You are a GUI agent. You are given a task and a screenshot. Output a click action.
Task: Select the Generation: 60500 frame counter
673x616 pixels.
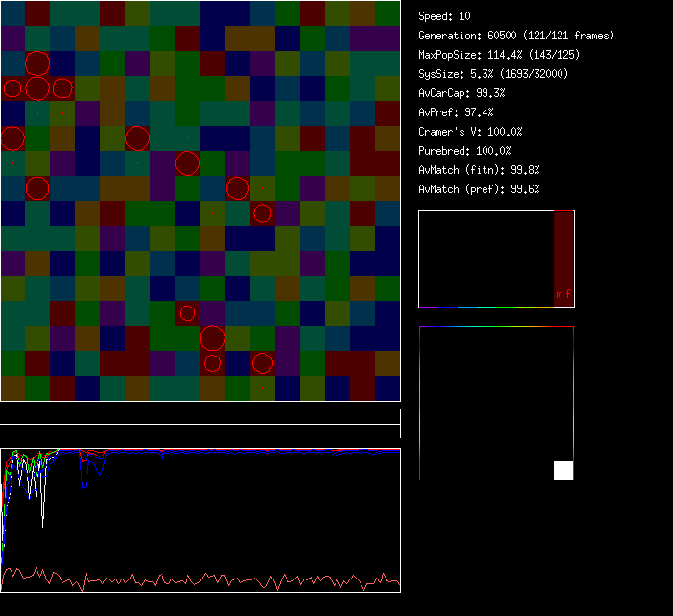[x=516, y=36]
